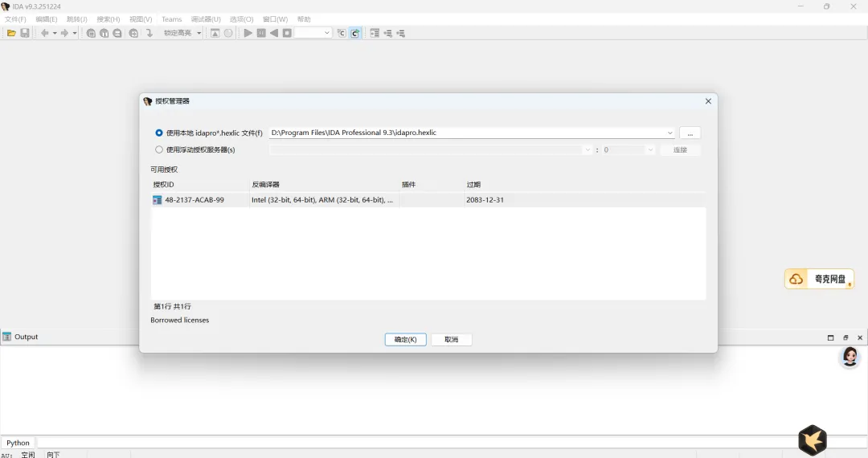Viewport: 868px width, 458px height.
Task: Maximize the Output panel via its square icon
Action: click(x=830, y=337)
